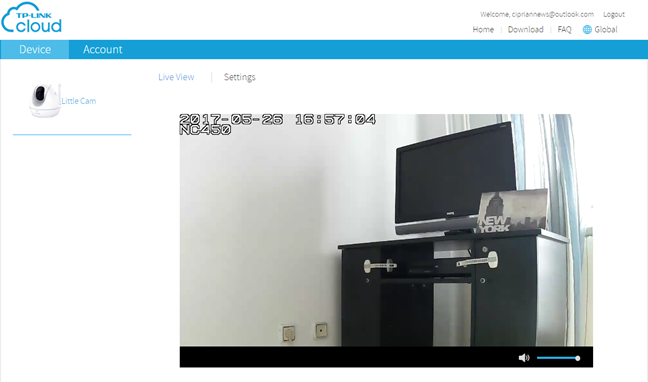The image size is (648, 382).
Task: Click the video timestamp 2017-05-26 overlay
Action: 277,119
